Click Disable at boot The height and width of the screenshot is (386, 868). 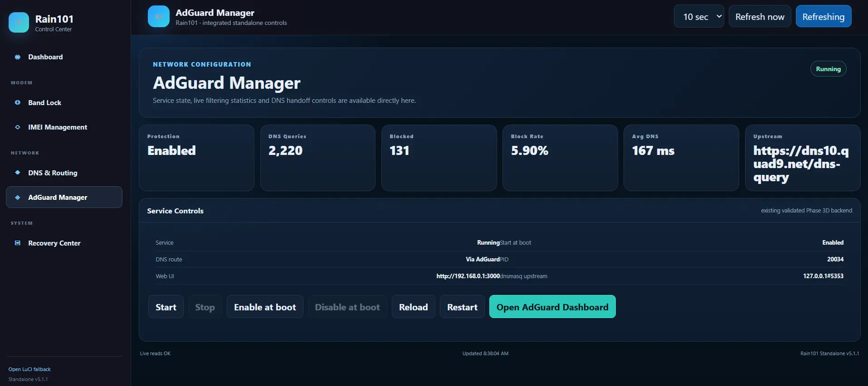click(x=347, y=307)
